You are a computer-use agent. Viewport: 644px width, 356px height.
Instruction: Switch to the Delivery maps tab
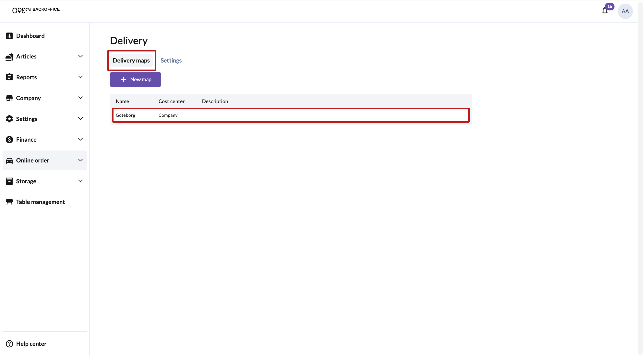click(x=131, y=60)
